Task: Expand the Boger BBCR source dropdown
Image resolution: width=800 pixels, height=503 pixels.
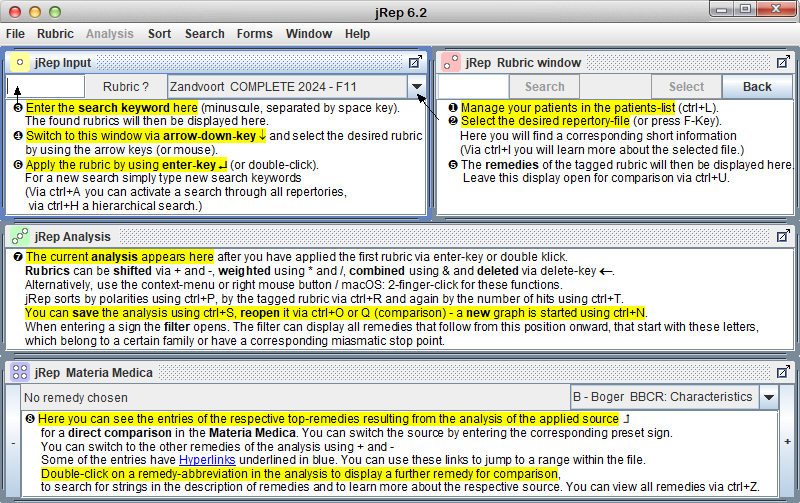Action: pos(768,397)
